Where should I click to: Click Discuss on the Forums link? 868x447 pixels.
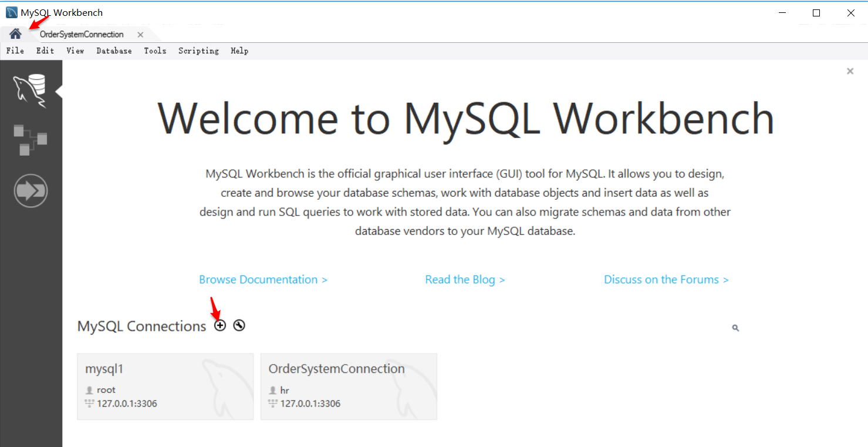coord(666,280)
